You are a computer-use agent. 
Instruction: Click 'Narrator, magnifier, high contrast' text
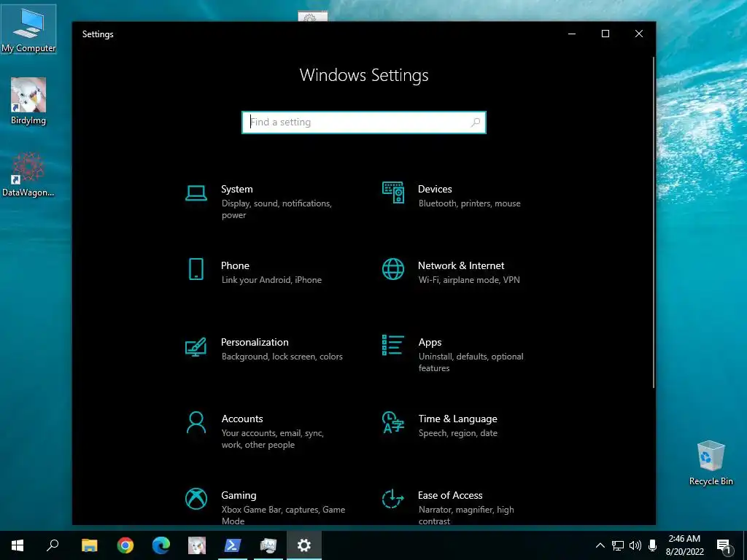[x=466, y=516]
